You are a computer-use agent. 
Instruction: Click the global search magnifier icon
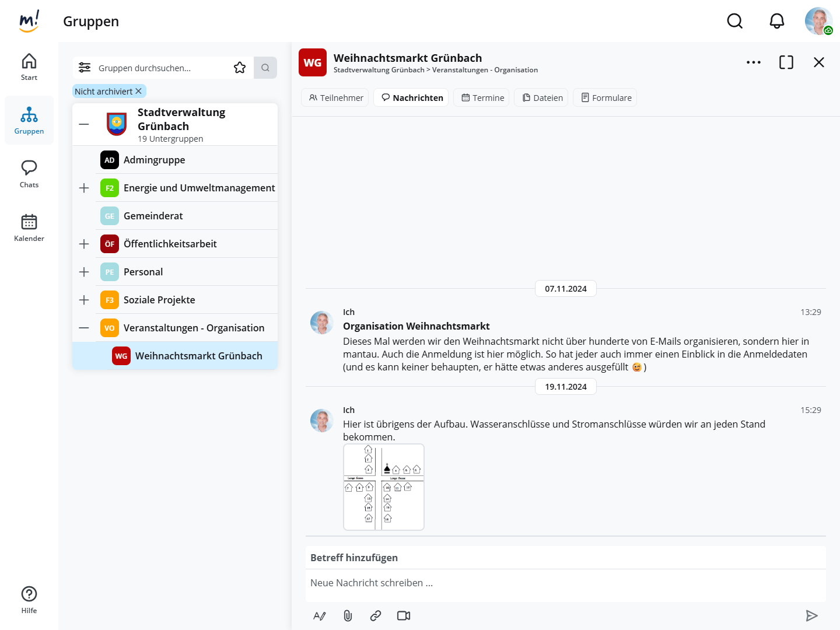[734, 22]
